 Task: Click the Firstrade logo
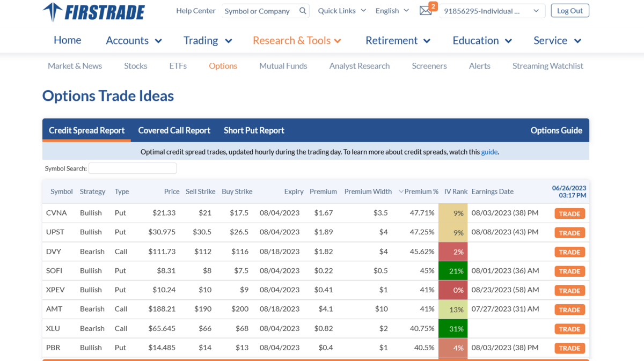point(93,11)
